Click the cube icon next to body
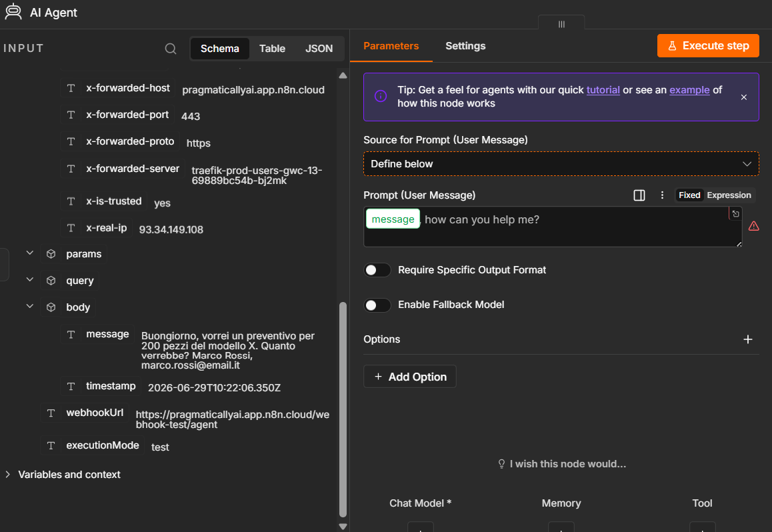 click(51, 307)
